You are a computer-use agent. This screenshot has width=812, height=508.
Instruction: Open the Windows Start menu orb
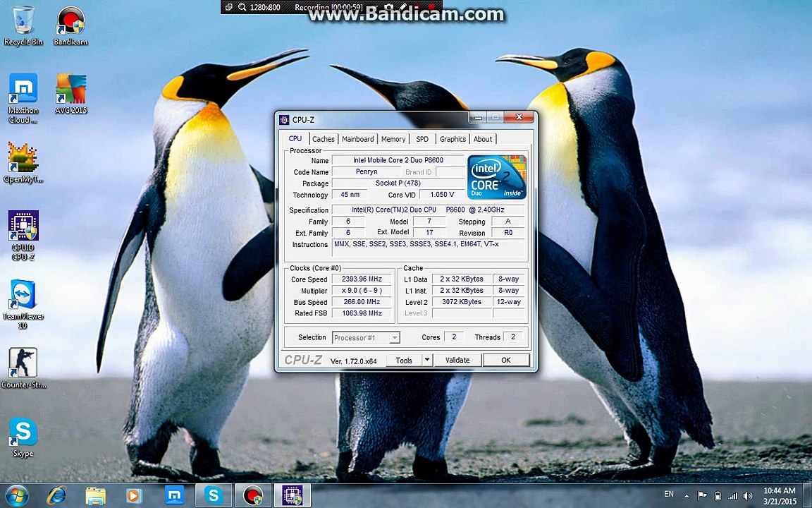16,496
